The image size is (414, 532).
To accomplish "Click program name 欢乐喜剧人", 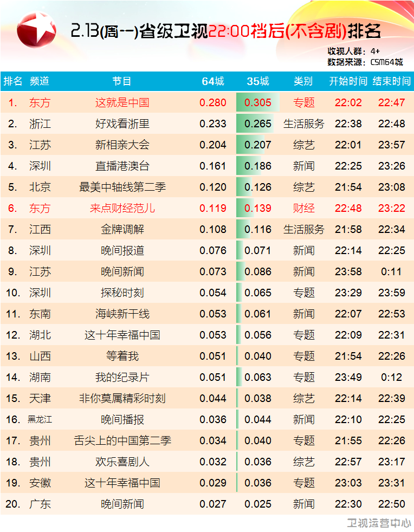I will point(122,462).
